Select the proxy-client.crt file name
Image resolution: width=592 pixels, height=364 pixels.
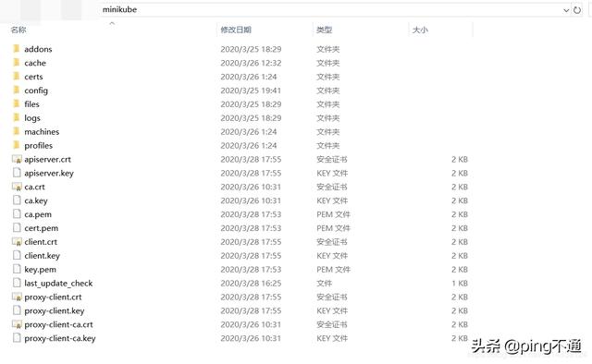53,297
